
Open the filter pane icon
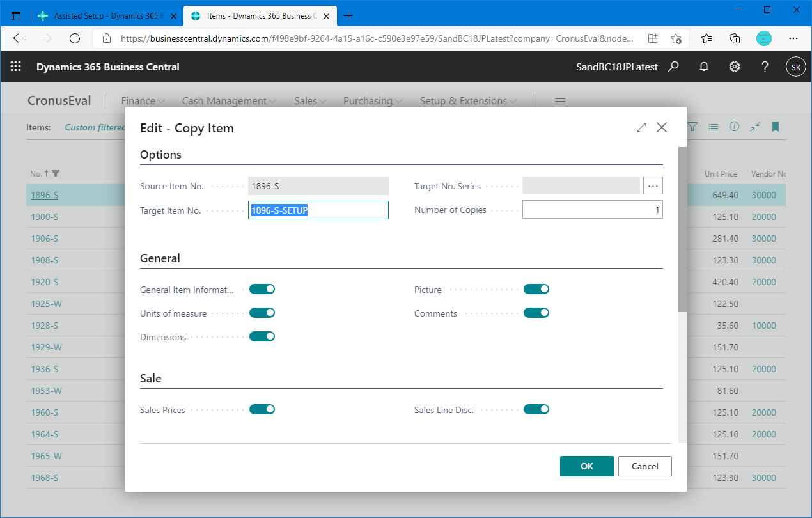pos(692,127)
